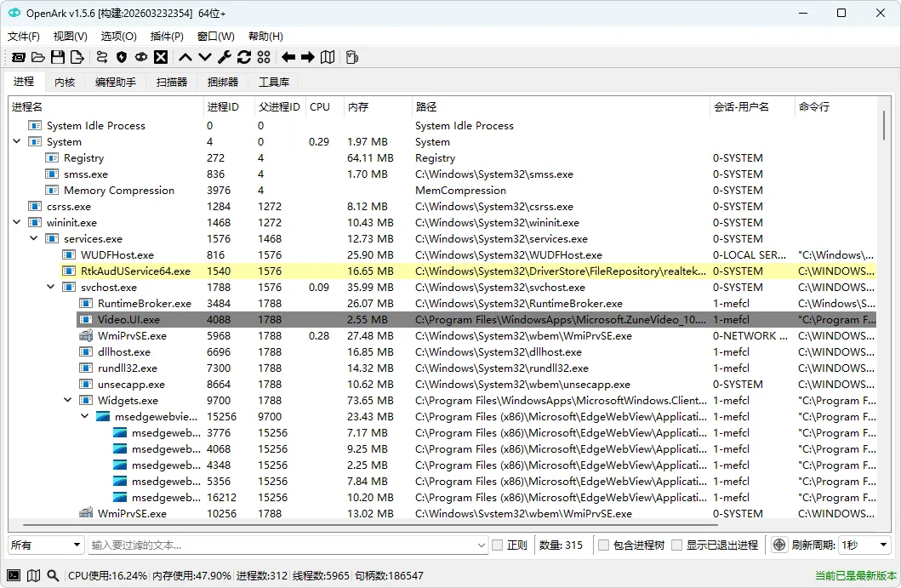This screenshot has height=588, width=901.
Task: Open the 刷新周期 1秒 dropdown
Action: [864, 545]
